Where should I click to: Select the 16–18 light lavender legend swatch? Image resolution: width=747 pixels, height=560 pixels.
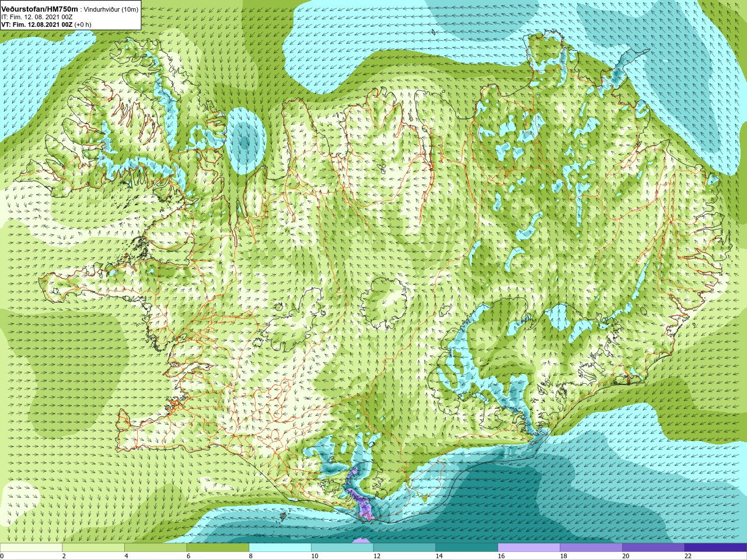point(529,547)
